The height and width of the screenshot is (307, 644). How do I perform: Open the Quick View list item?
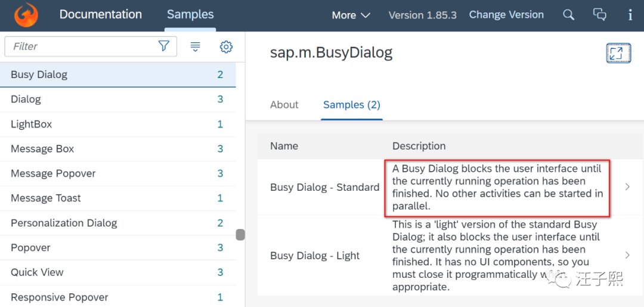coord(37,272)
